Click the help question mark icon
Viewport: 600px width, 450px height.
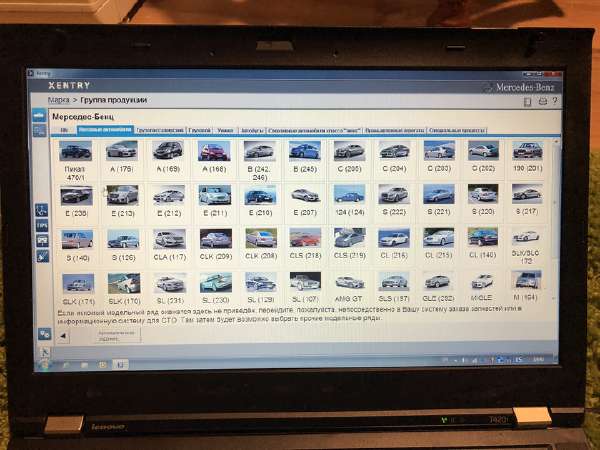[555, 101]
